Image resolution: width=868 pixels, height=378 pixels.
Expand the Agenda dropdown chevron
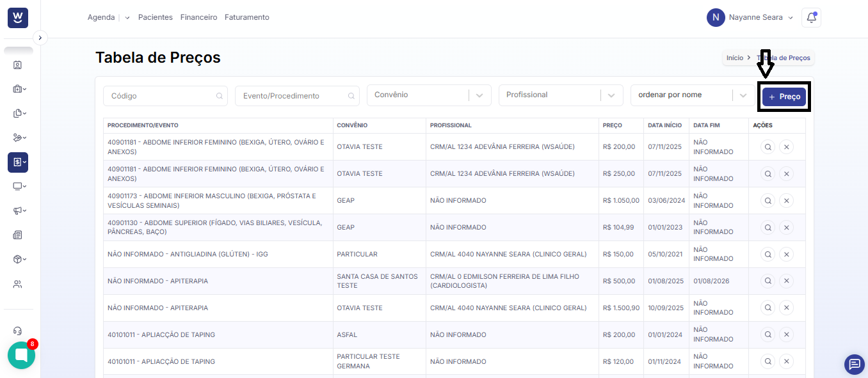coord(127,18)
